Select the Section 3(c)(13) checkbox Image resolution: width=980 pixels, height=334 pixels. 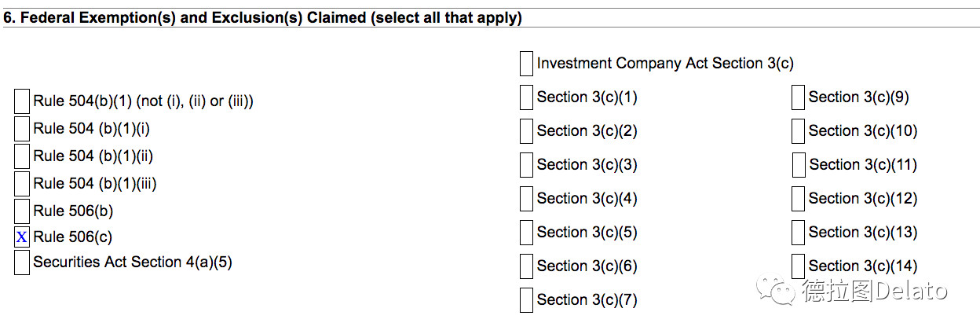(x=798, y=233)
